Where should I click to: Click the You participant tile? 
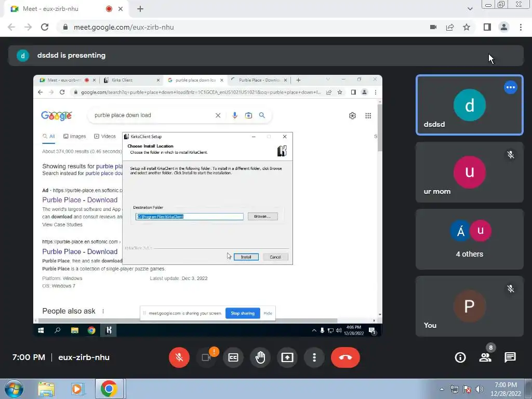(x=470, y=306)
